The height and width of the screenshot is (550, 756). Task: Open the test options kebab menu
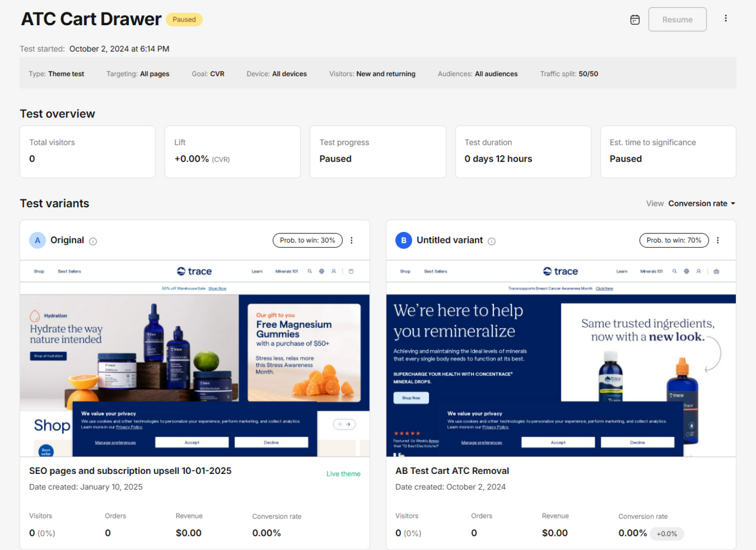[725, 19]
